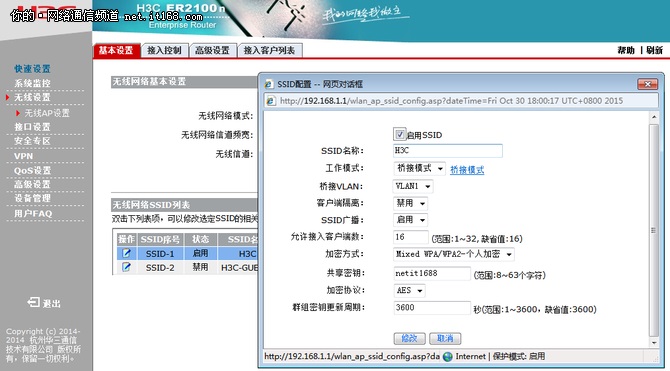Select 无线AP设置 submenu item
Viewport: 670px width, 371px height.
[x=47, y=113]
